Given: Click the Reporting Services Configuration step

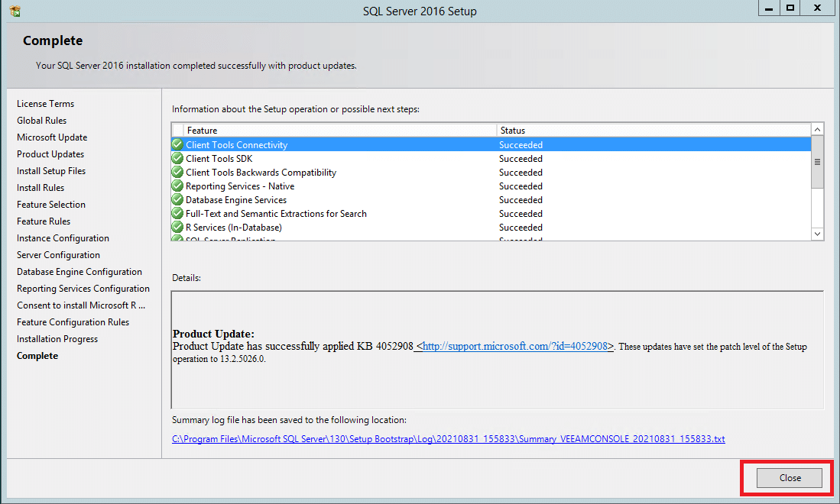Looking at the screenshot, I should click(83, 289).
